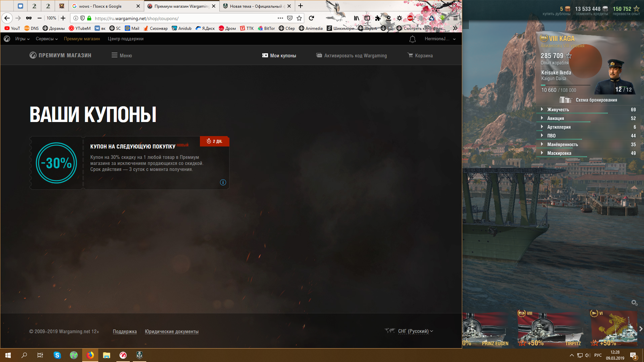This screenshot has height=362, width=644.
Task: Open the Firefox Library icon
Action: click(357, 18)
